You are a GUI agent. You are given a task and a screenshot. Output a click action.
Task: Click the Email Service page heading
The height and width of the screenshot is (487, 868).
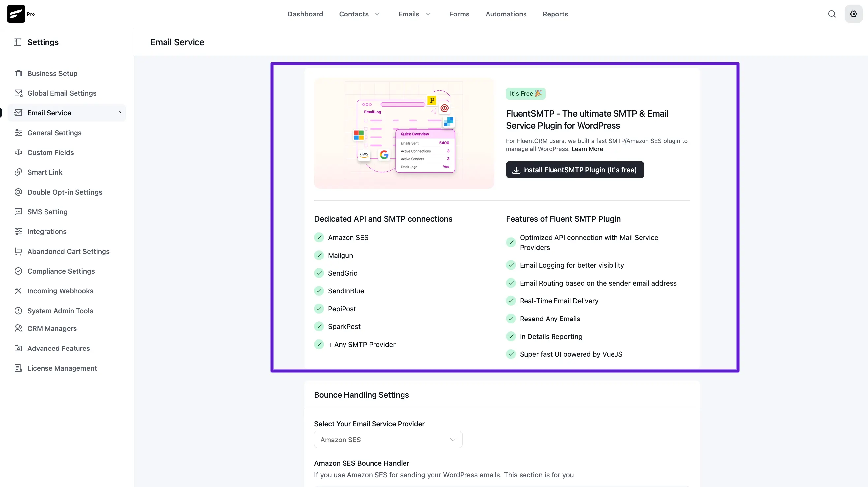[177, 42]
